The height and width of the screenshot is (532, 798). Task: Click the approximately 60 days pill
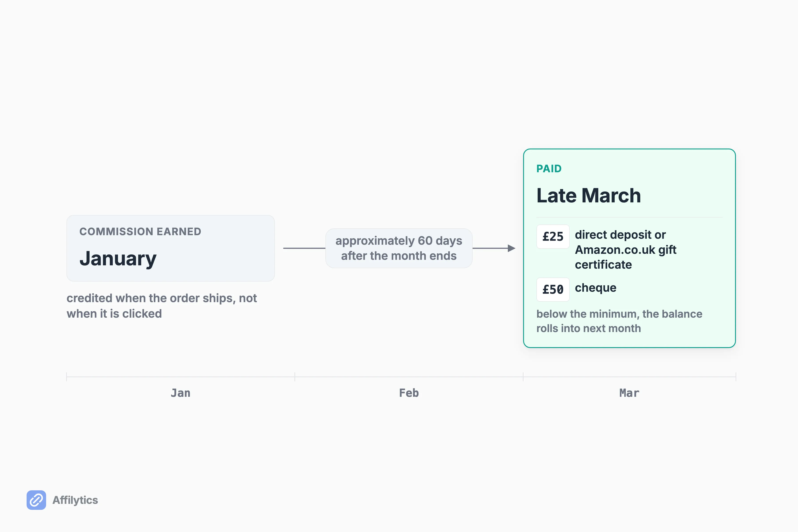(399, 248)
